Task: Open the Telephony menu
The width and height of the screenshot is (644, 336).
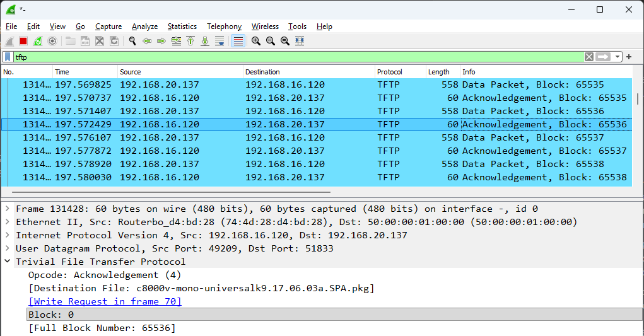Action: coord(225,26)
